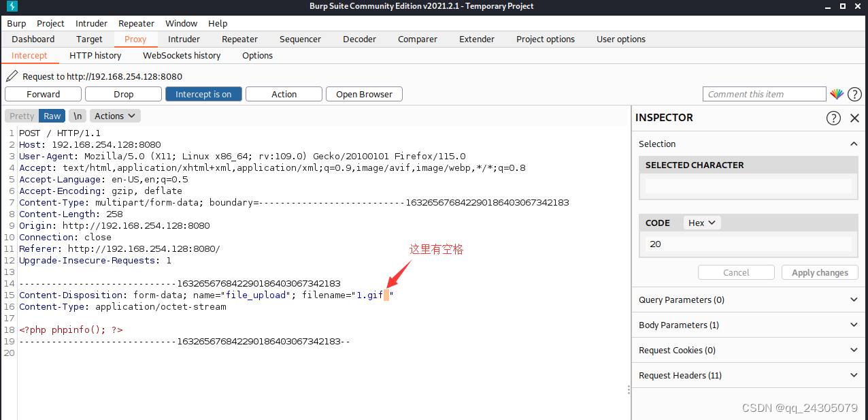Click the "<?php phpinfo(); ?>" payload line
The width and height of the screenshot is (868, 420).
point(71,329)
